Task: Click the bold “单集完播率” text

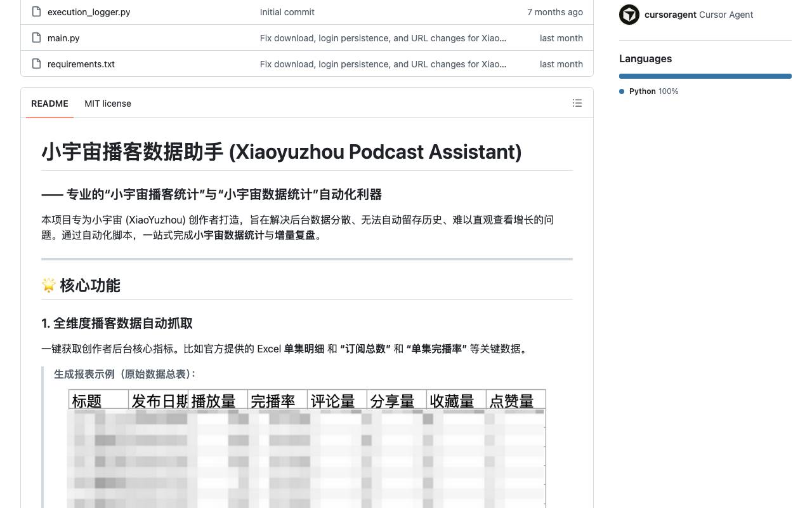Action: (x=436, y=349)
